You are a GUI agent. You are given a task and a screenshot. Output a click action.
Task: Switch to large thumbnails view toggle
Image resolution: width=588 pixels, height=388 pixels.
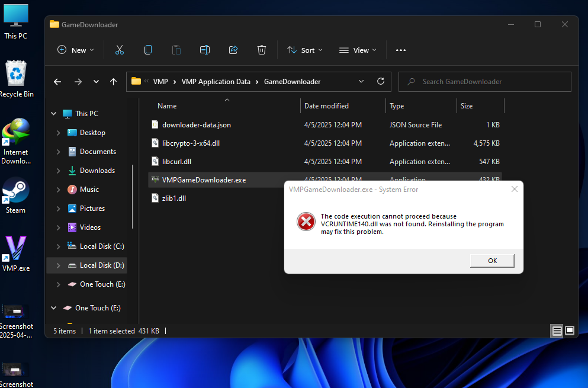click(570, 331)
